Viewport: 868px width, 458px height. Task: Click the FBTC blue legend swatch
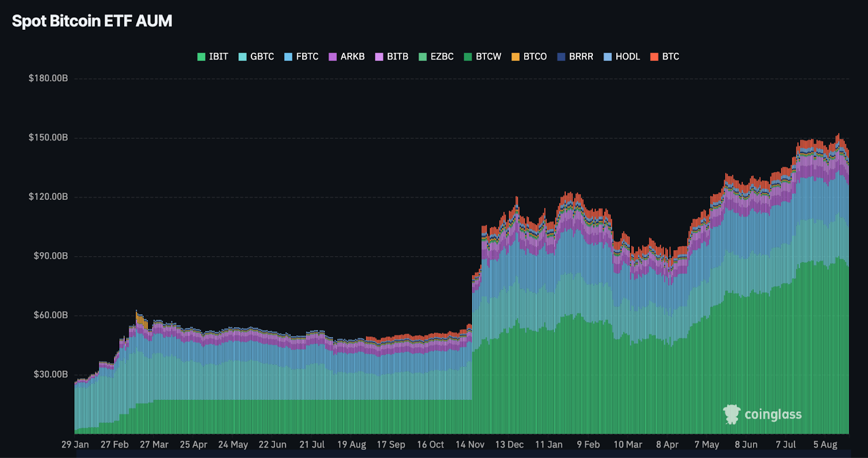coord(288,57)
